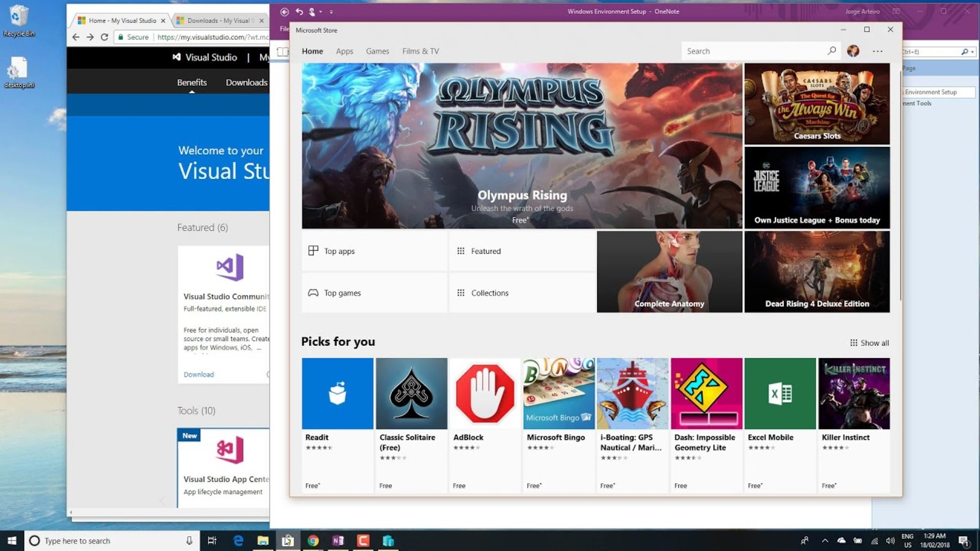Open the File menu in OneNote
The height and width of the screenshot is (551, 980).
[x=283, y=29]
